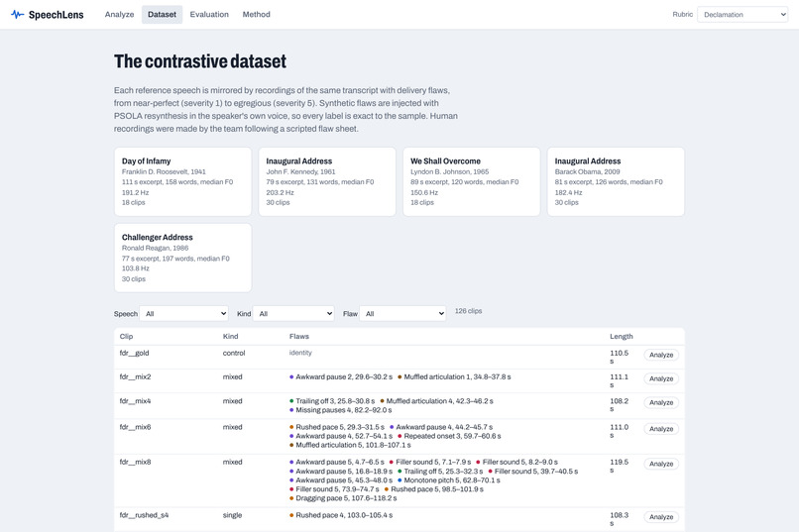Open the Analyze tab
This screenshot has height=532, width=799.
[x=119, y=14]
